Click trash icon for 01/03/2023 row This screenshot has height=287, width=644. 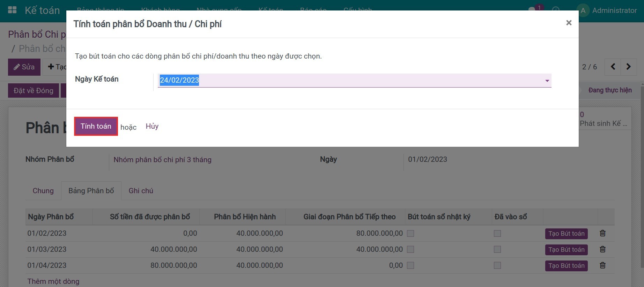coord(602,249)
